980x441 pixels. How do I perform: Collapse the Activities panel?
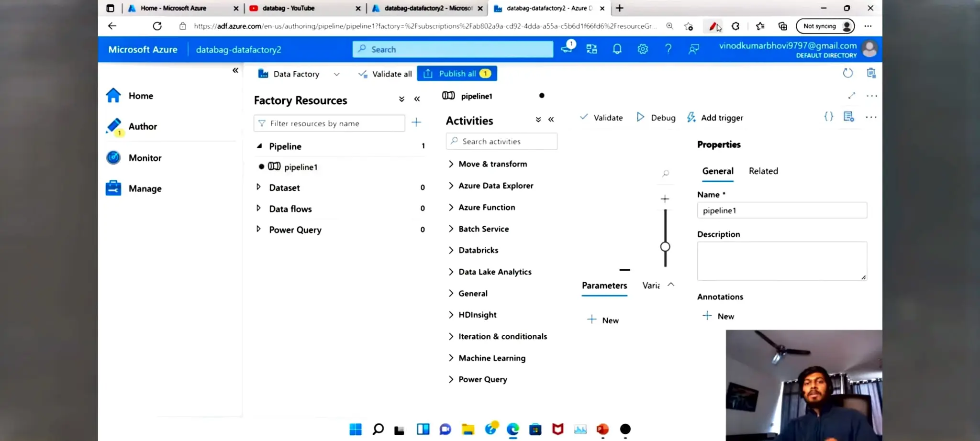(x=551, y=120)
